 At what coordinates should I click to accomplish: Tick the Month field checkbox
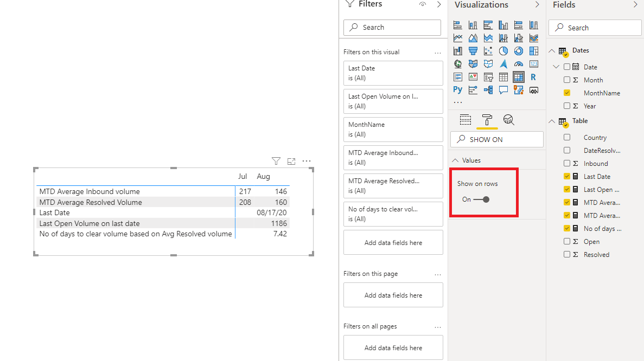click(x=567, y=80)
